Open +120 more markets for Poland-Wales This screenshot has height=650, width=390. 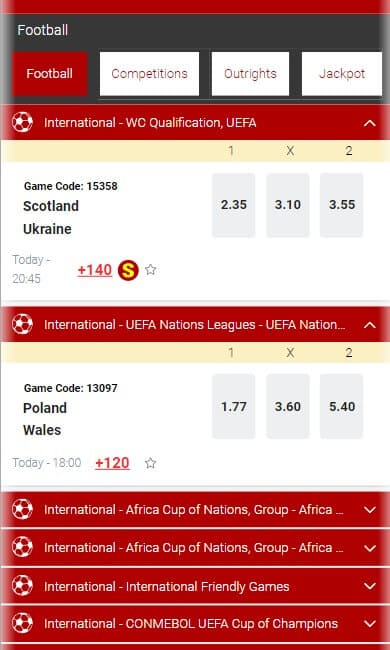pyautogui.click(x=112, y=463)
